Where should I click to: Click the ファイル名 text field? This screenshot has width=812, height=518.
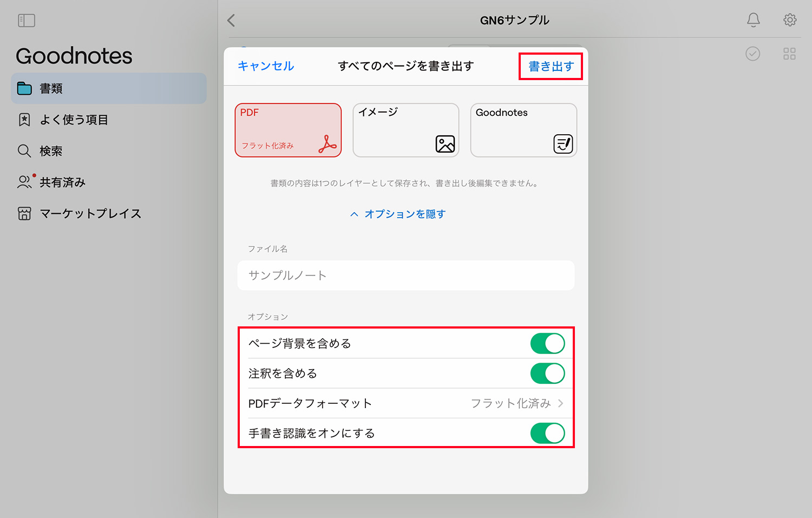(406, 276)
